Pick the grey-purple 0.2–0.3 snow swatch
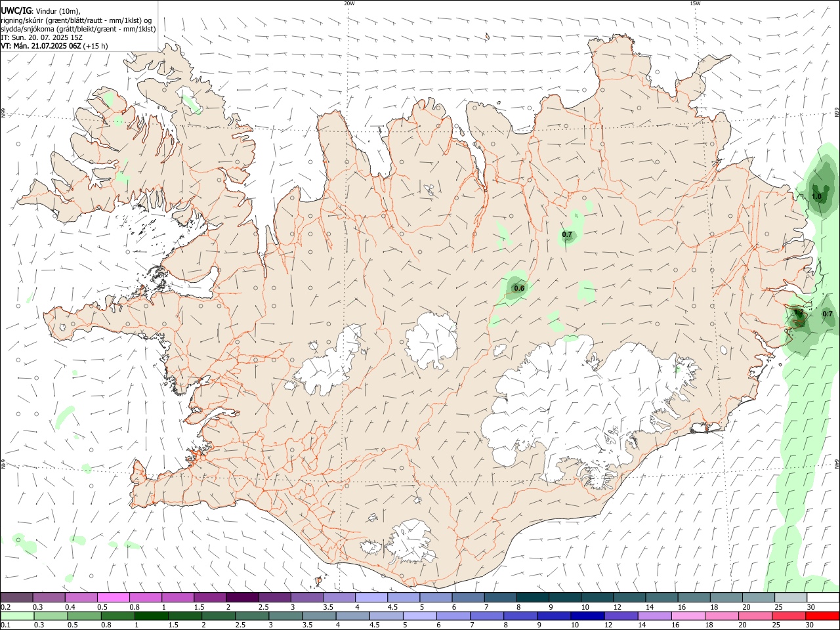The height and width of the screenshot is (630, 840). [x=17, y=597]
